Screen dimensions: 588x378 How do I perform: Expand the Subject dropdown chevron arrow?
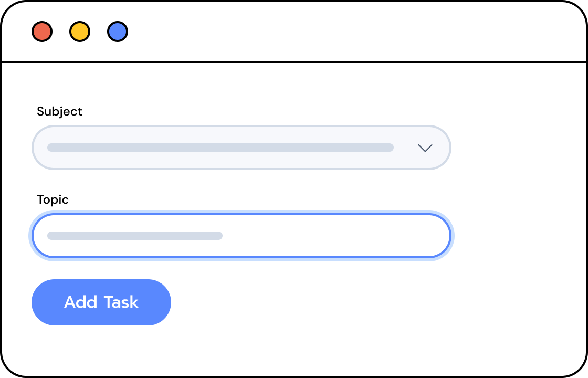coord(425,148)
